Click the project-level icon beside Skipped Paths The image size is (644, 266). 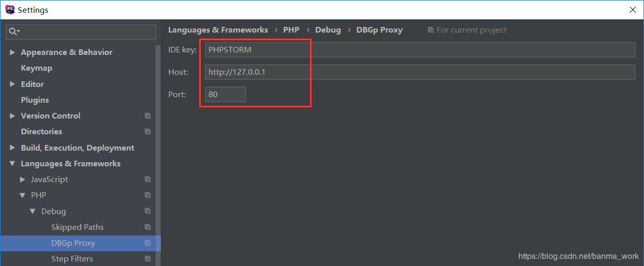[x=147, y=227]
